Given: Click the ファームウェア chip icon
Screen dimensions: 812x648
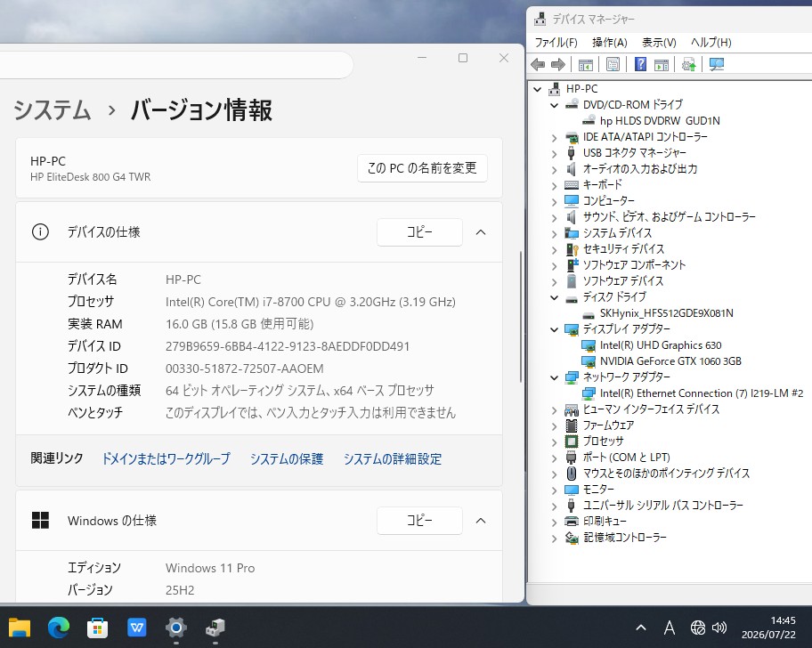Looking at the screenshot, I should pos(572,425).
